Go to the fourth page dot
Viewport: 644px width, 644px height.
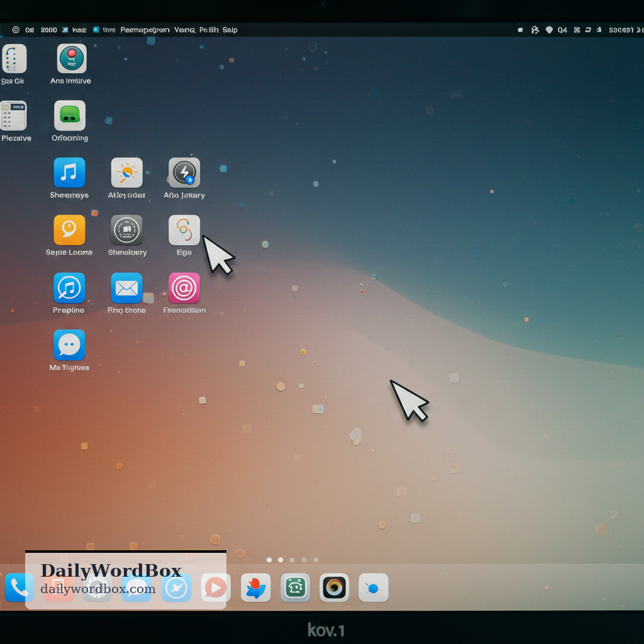(x=304, y=560)
